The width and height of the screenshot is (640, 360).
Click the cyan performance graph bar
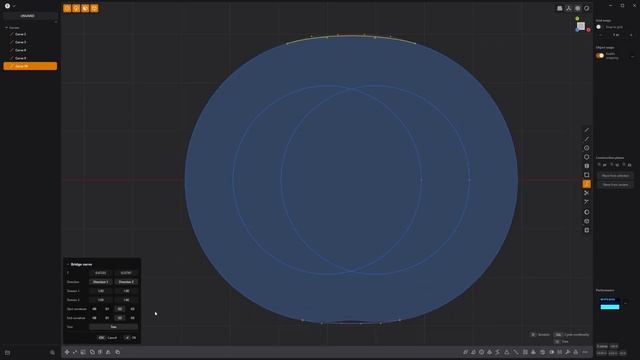pos(610,307)
